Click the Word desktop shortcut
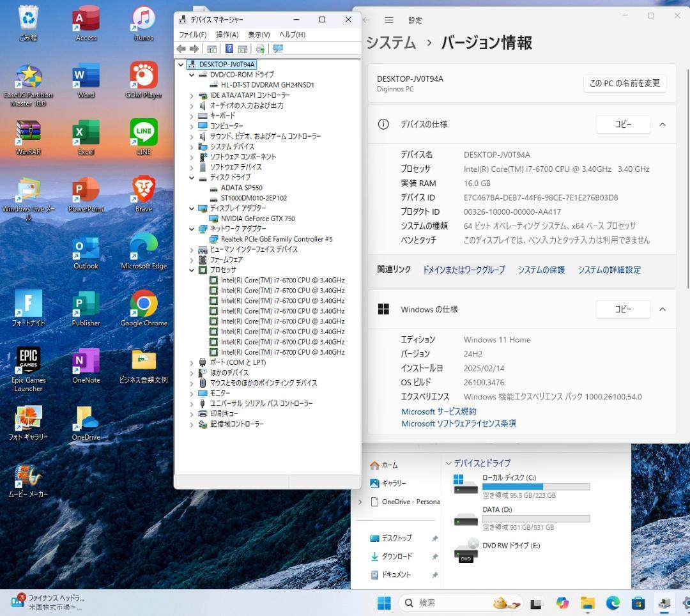 86,81
